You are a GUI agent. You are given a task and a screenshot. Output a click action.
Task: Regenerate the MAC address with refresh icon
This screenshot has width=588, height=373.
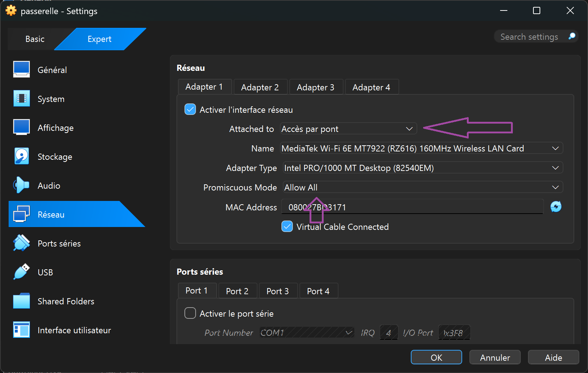[556, 206]
